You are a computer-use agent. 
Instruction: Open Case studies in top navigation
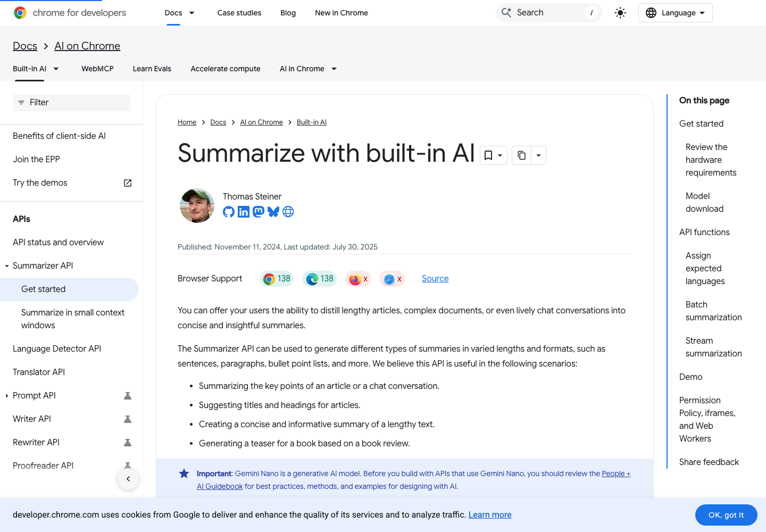(x=239, y=13)
